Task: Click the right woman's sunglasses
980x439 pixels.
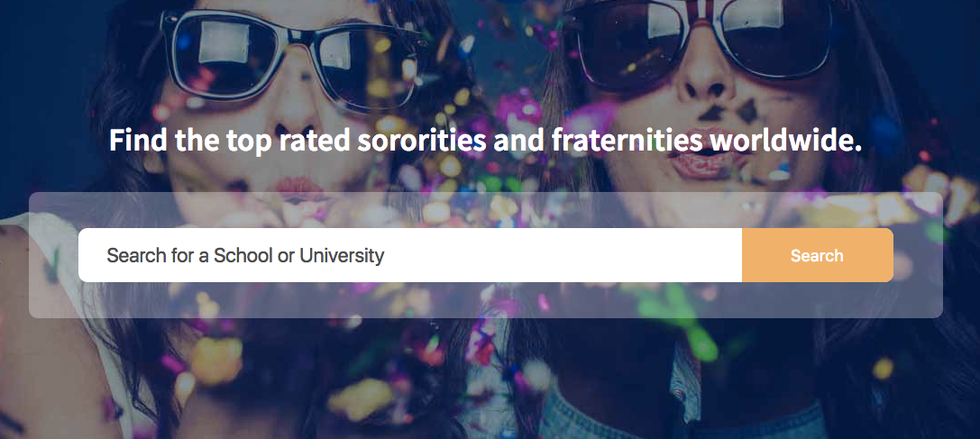Action: point(700,45)
